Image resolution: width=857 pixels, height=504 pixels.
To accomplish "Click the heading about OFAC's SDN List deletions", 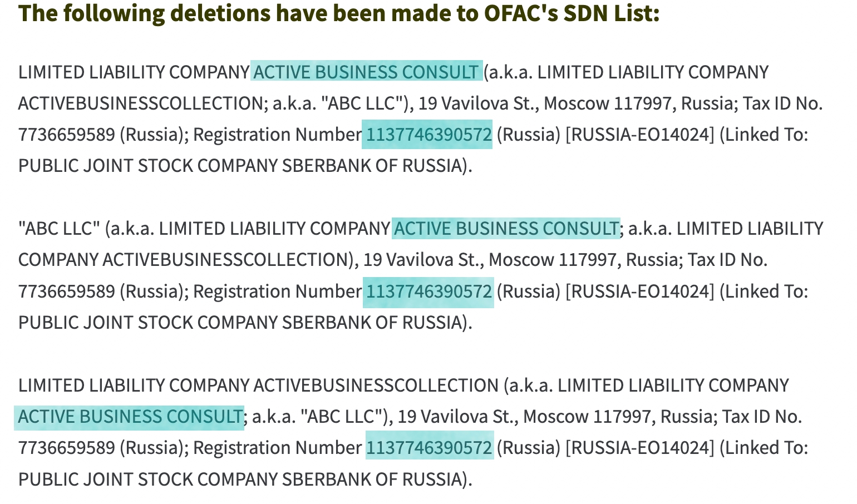I will [339, 13].
